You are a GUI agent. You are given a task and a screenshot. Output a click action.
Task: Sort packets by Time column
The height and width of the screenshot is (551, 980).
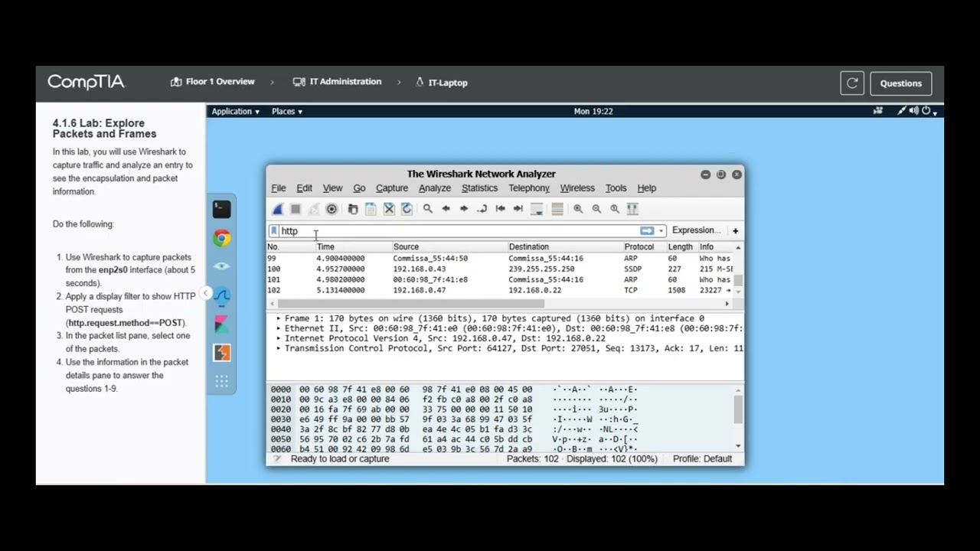click(x=353, y=247)
